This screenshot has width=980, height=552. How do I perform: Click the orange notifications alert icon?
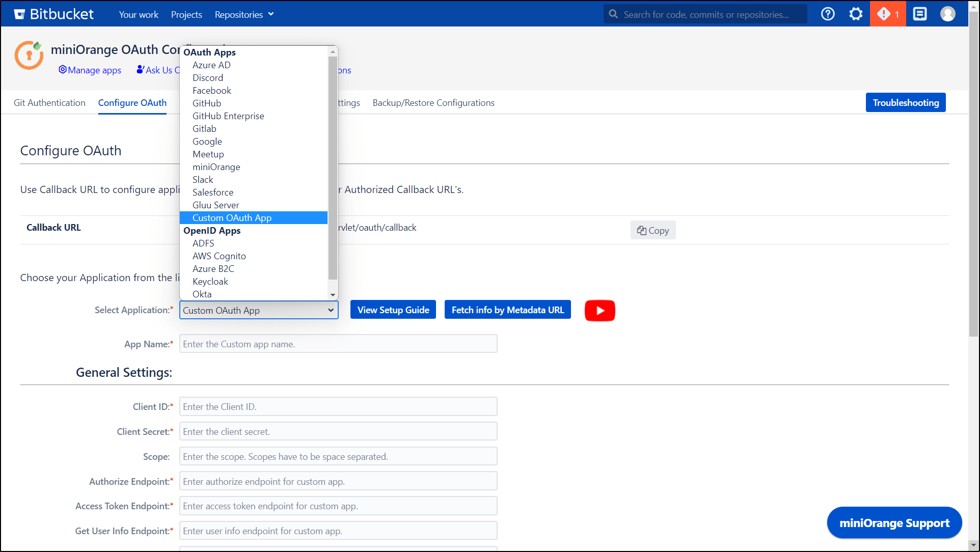click(884, 14)
